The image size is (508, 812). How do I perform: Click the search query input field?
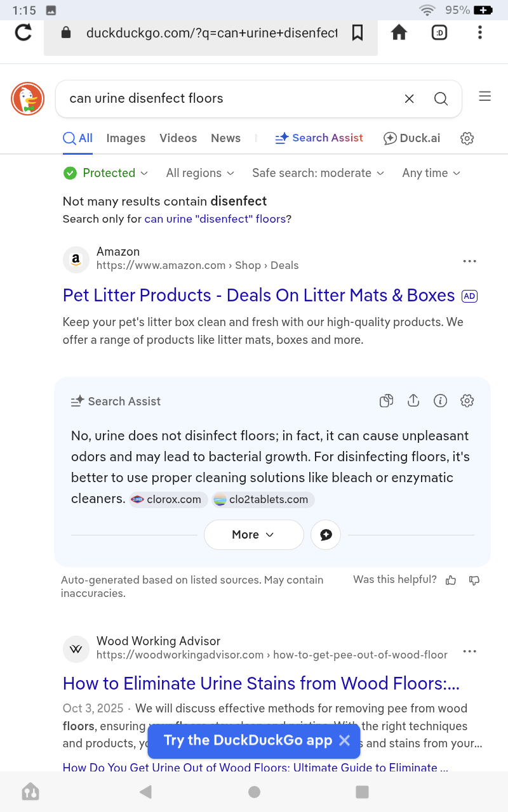coord(229,98)
